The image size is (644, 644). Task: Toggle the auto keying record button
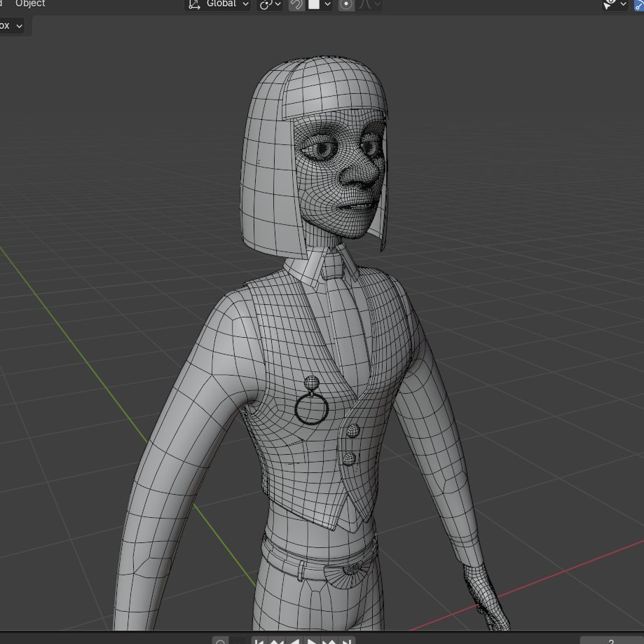point(220,640)
